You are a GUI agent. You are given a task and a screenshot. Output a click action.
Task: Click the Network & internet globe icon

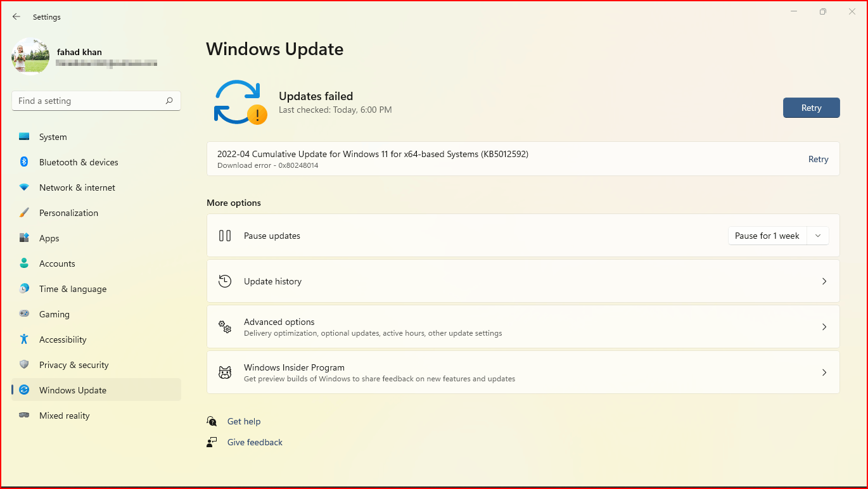point(25,187)
